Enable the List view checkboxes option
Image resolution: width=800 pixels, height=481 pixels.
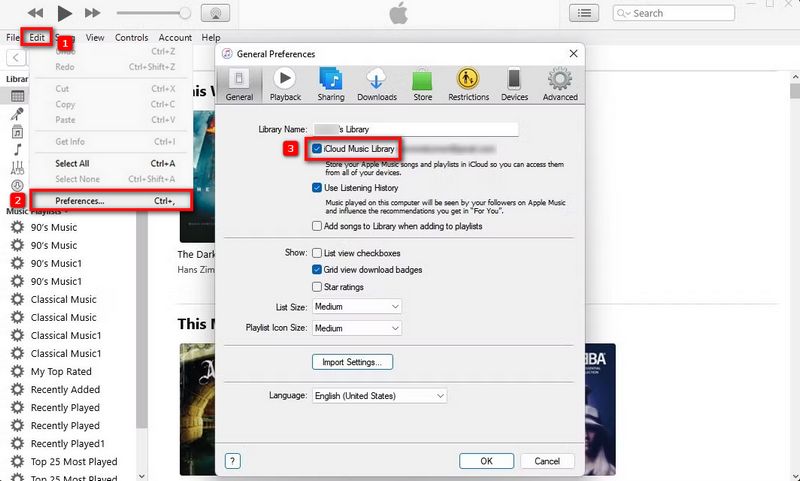point(317,253)
